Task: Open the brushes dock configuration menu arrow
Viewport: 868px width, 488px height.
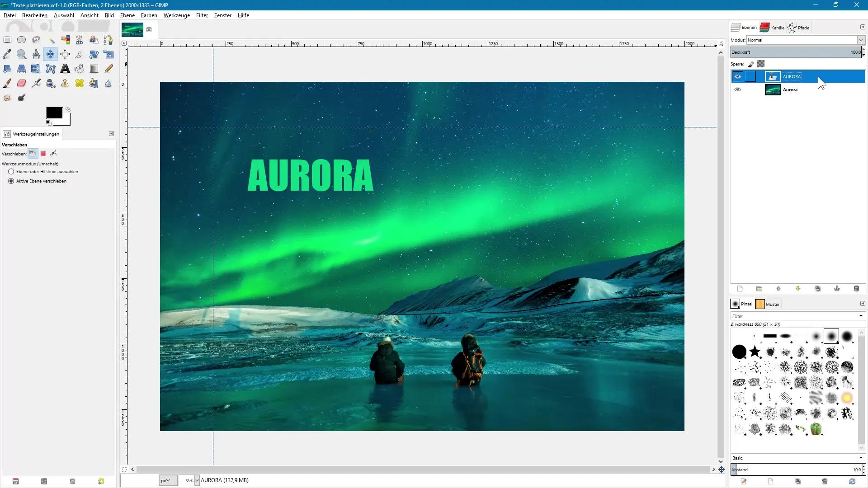Action: click(x=863, y=304)
